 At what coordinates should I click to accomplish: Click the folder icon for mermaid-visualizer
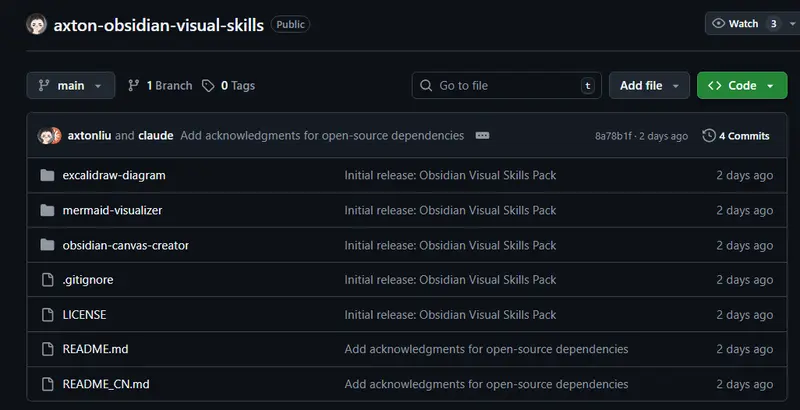(47, 210)
